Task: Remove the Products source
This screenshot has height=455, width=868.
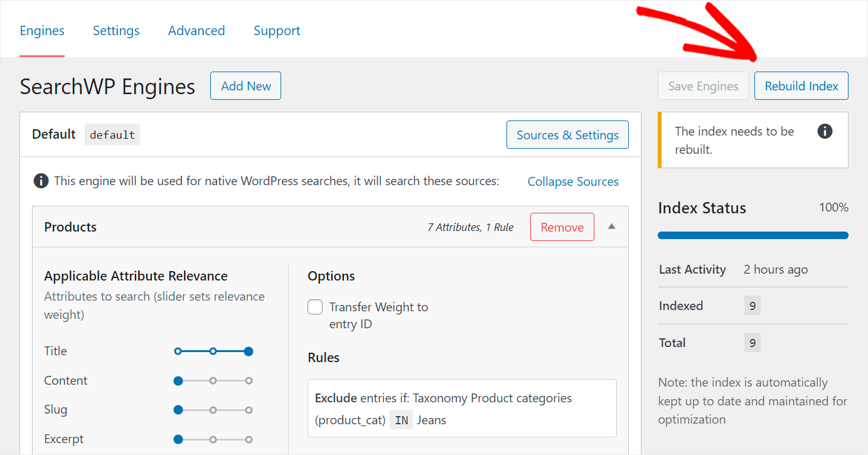Action: 562,227
